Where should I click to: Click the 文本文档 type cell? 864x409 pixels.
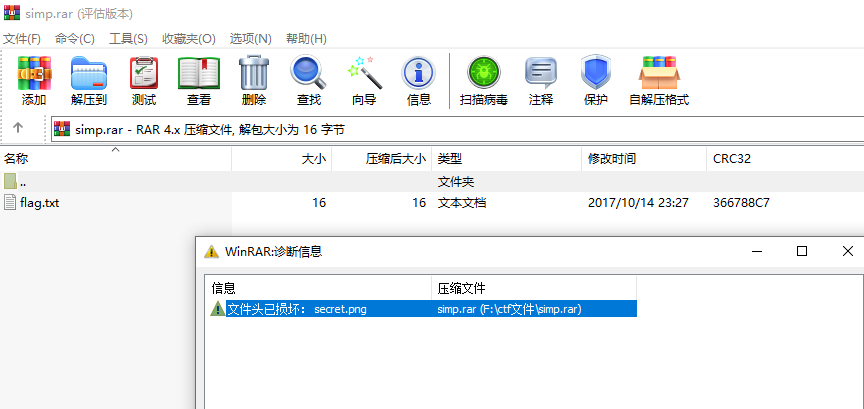(462, 203)
